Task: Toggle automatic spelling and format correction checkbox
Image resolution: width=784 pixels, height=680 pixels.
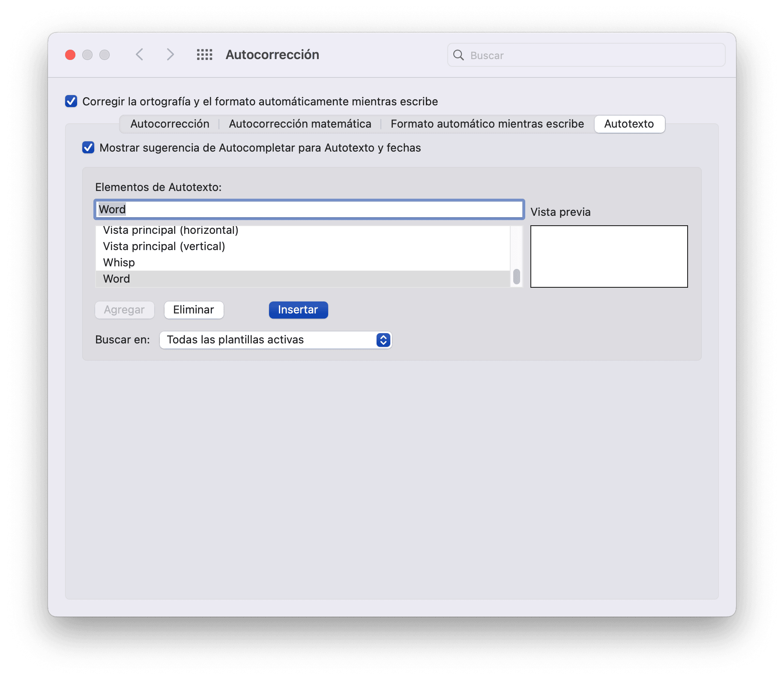Action: [x=71, y=101]
